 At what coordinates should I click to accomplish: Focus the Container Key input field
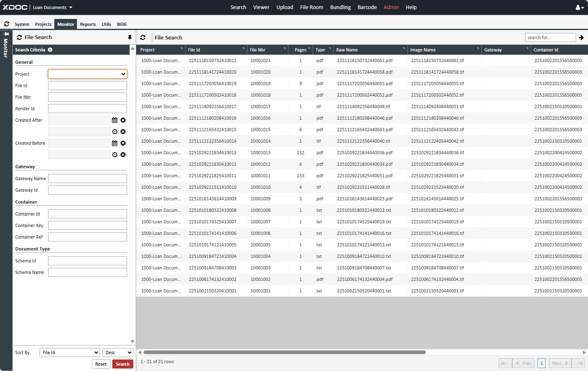[x=88, y=225]
